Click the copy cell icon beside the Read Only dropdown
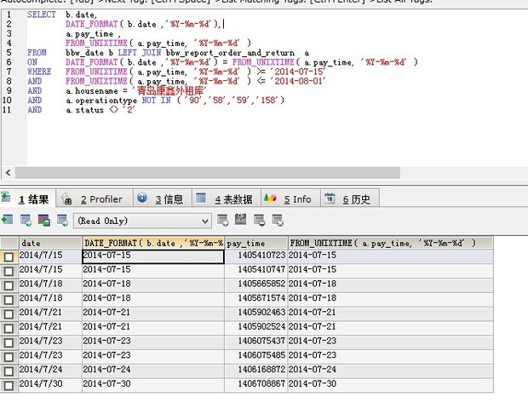528x420 pixels. coord(62,221)
